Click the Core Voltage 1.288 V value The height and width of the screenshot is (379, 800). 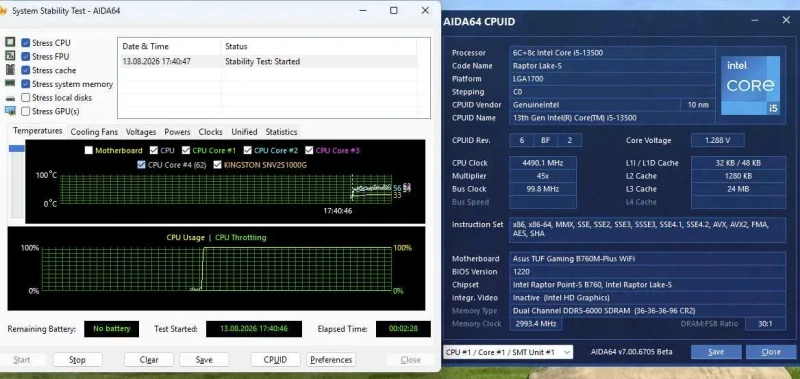[x=717, y=140]
